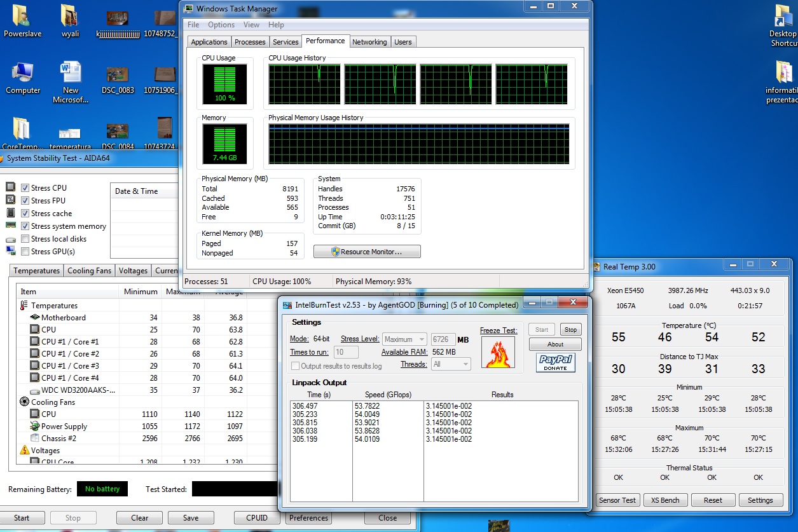This screenshot has height=532, width=798.
Task: Click the About button in IntelBurnTest
Action: [555, 344]
